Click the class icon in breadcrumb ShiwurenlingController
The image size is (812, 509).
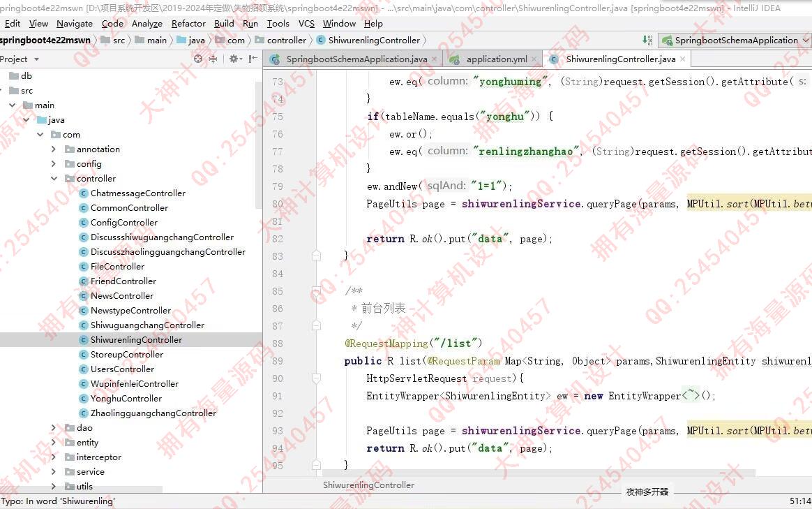321,40
